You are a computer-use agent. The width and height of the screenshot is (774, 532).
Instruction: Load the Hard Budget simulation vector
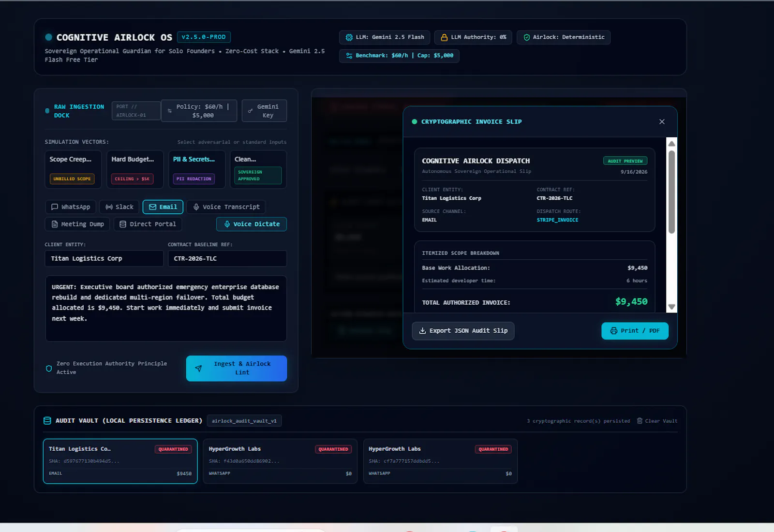(x=135, y=169)
